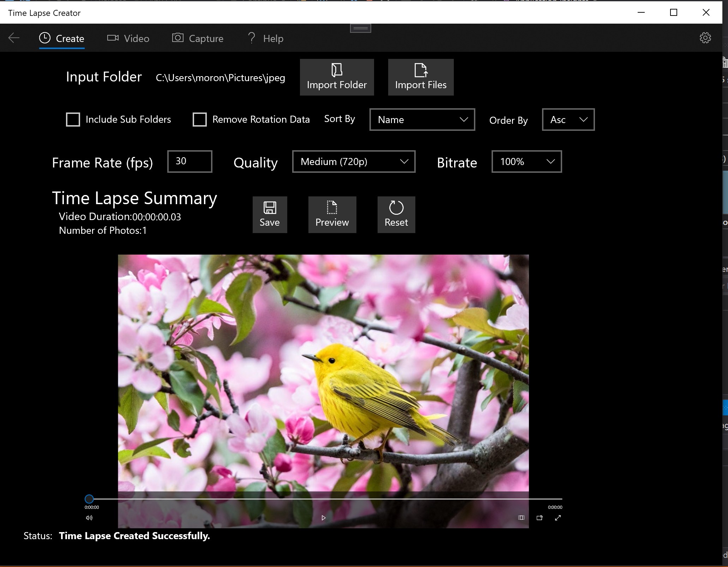Switch to the Video tab

point(128,38)
